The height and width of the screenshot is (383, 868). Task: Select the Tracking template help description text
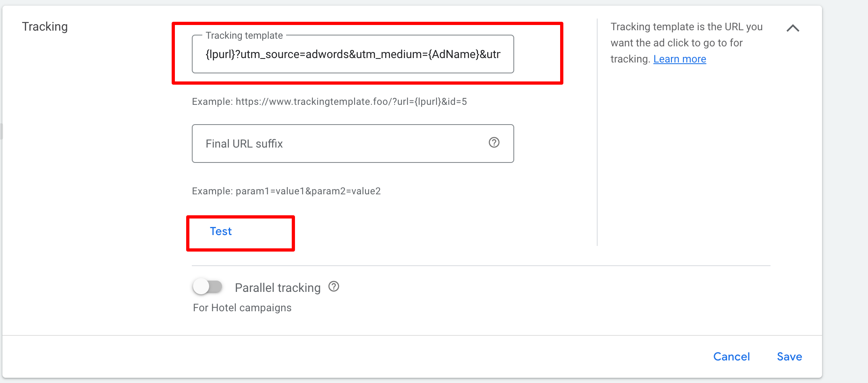point(686,43)
